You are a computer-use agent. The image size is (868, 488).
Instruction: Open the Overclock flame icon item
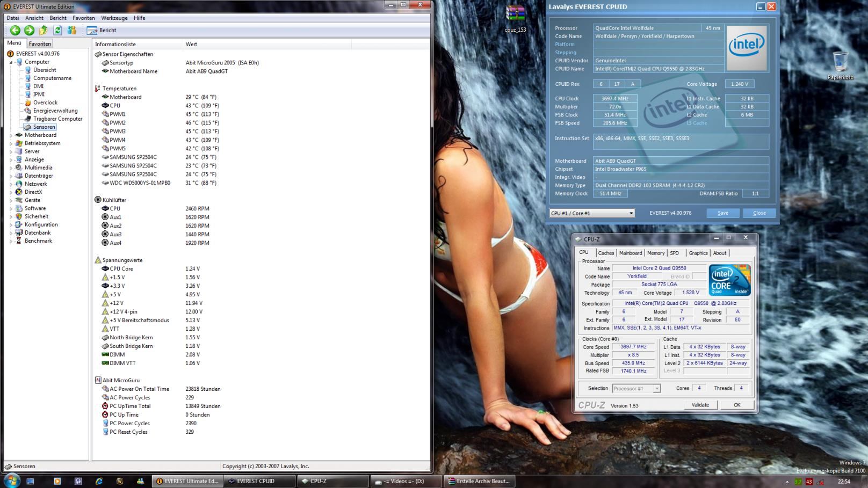[x=28, y=103]
